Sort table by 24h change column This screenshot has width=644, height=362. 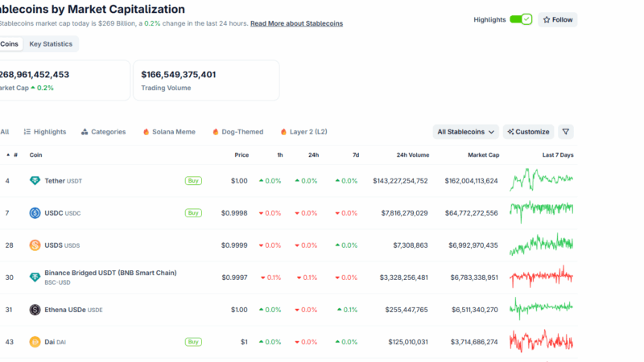click(x=313, y=154)
